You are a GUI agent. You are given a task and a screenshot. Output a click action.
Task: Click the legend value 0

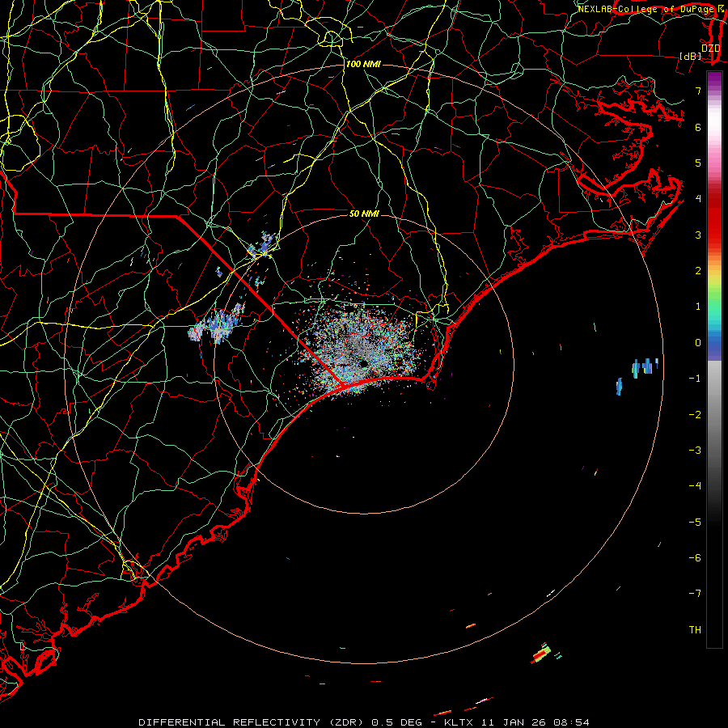(698, 343)
